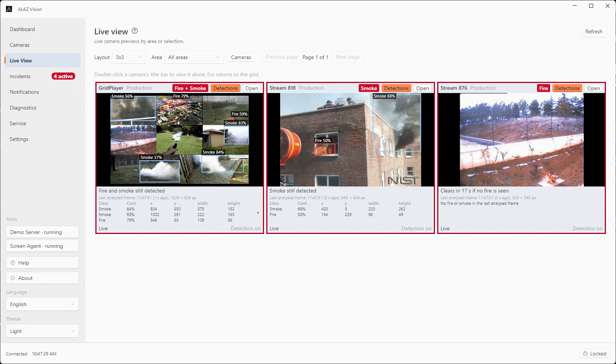
Task: Click the lock icon in the Locked button
Action: tap(585, 354)
